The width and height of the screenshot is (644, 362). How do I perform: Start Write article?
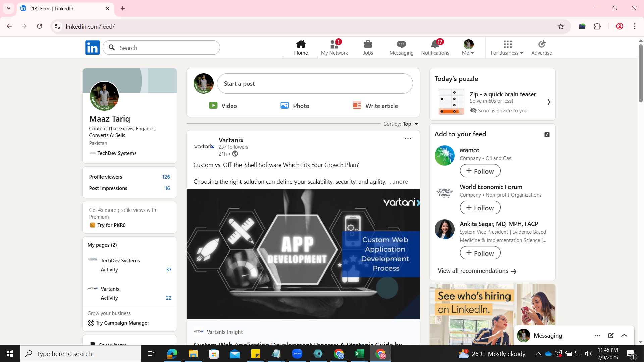[375, 106]
